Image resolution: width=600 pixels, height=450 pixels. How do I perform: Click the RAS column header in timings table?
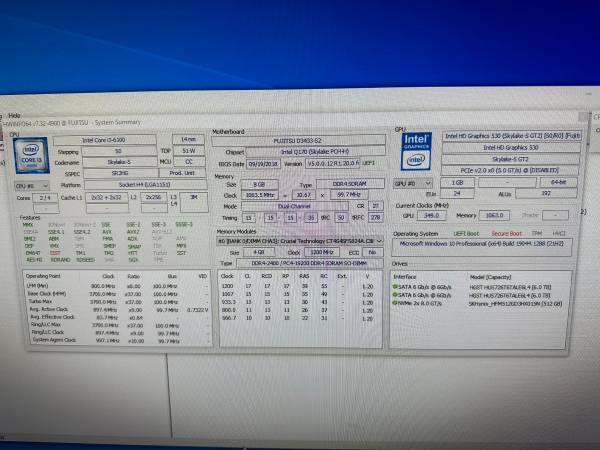pos(304,276)
